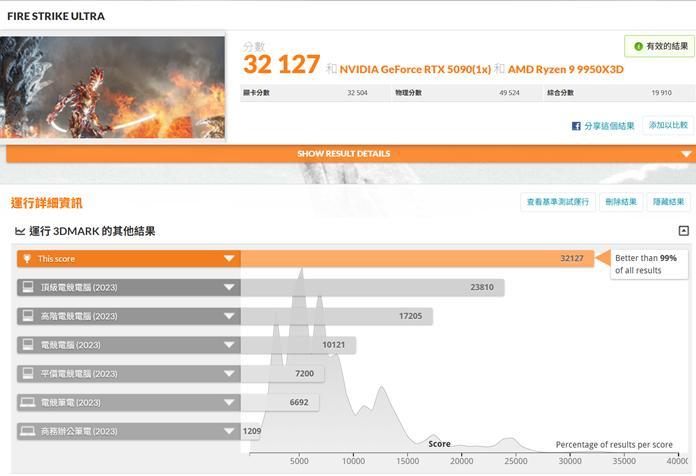
Task: Click the laptop icon for 商務辦公筆電 (2023)
Action: (x=27, y=432)
